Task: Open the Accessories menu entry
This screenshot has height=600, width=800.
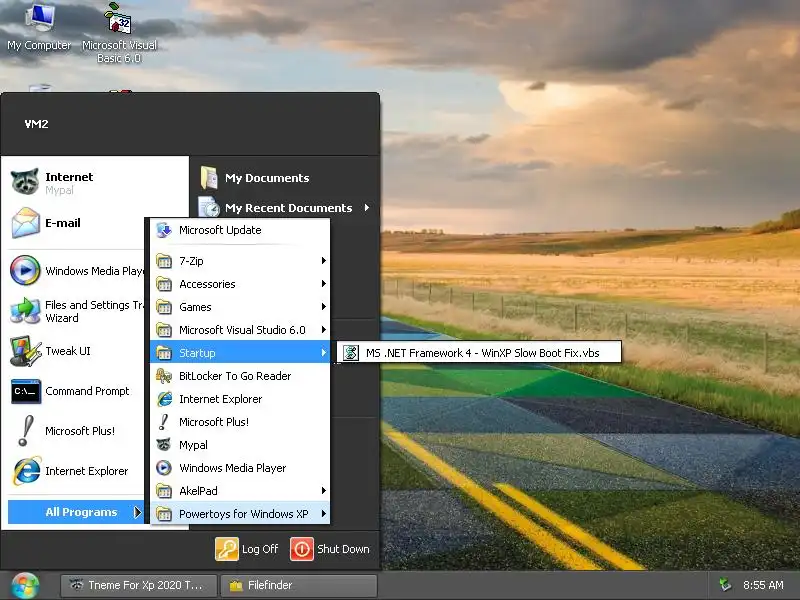Action: [240, 284]
